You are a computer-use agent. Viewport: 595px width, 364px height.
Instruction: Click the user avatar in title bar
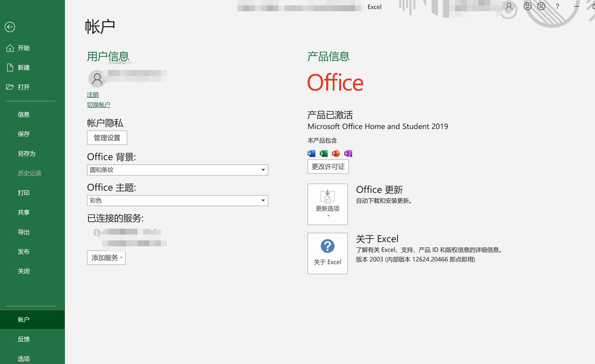click(x=509, y=7)
